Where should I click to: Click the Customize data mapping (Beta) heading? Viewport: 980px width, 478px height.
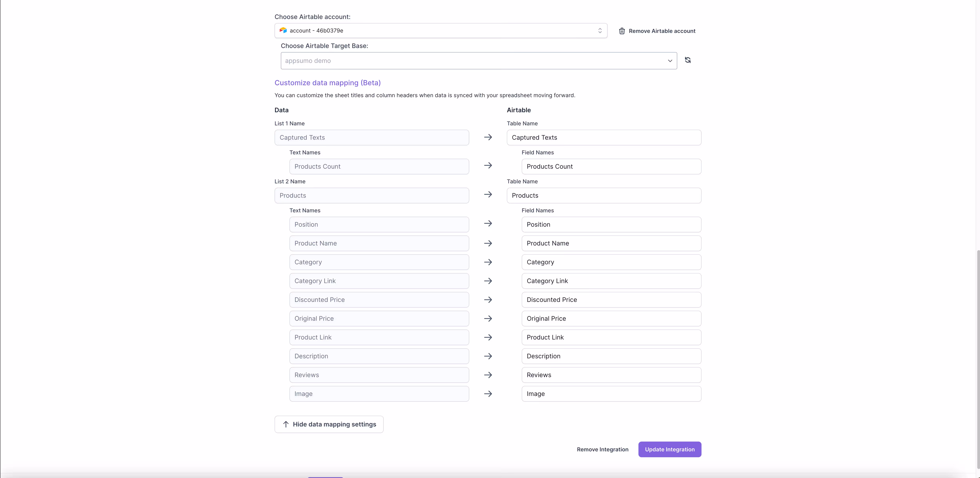click(x=328, y=83)
